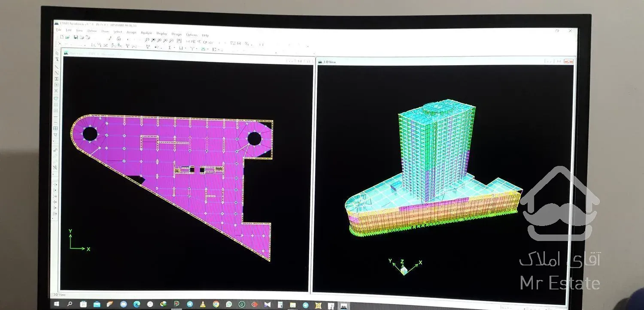
Task: Open WhatsApp from the taskbar
Action: 229,304
